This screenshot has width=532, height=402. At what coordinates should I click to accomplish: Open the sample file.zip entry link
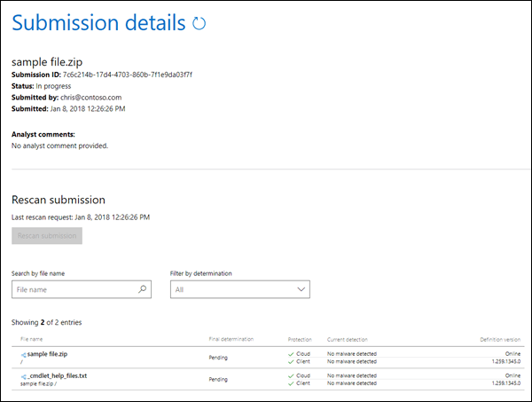(x=53, y=354)
